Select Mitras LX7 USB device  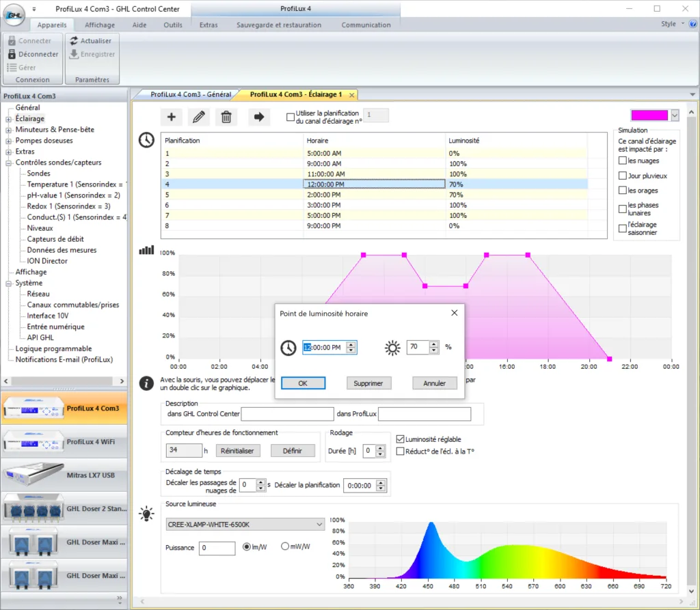64,475
